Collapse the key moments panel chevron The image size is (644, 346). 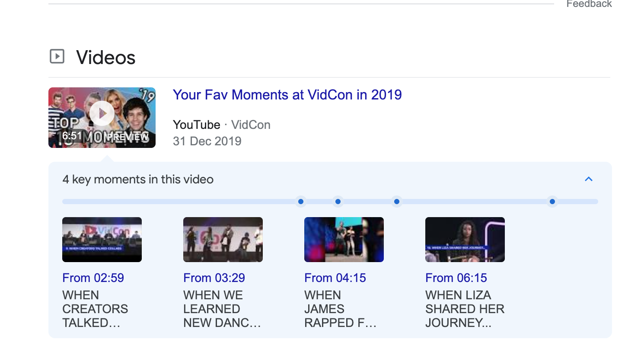tap(588, 179)
